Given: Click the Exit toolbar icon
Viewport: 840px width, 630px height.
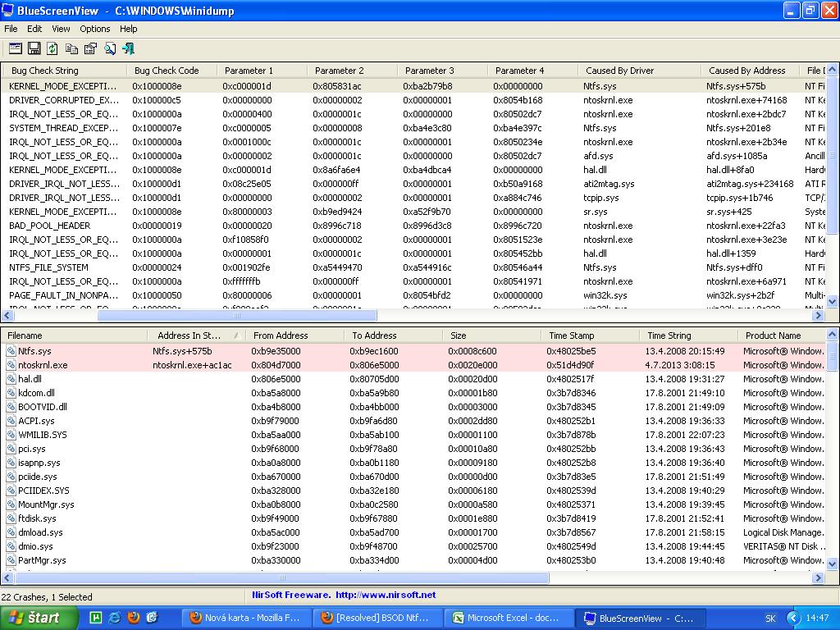Looking at the screenshot, I should tap(128, 49).
